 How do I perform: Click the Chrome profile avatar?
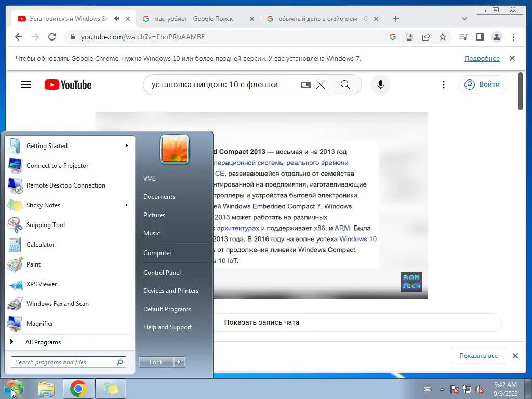pos(496,37)
